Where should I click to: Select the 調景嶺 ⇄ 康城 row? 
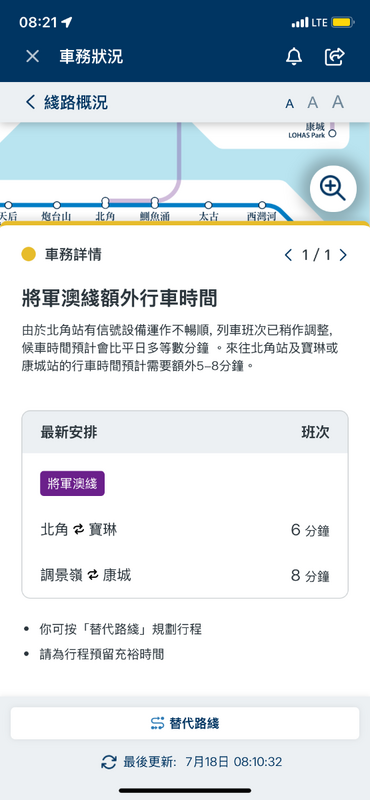click(x=185, y=576)
